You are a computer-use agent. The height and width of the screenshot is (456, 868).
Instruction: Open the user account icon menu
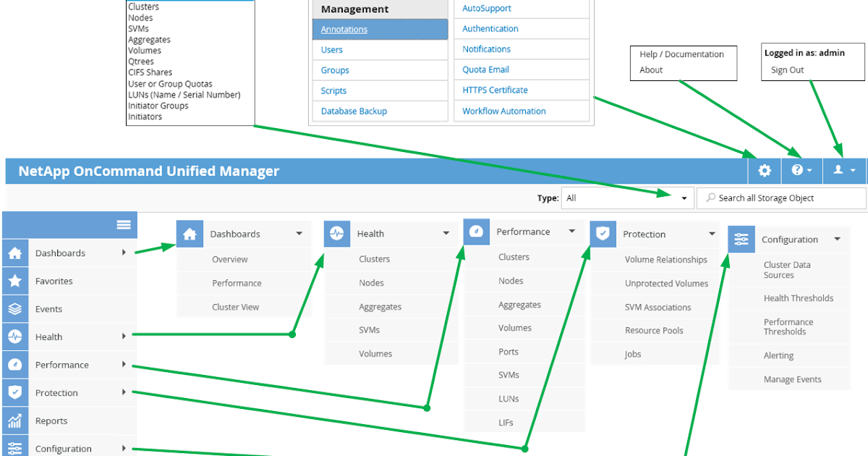(x=839, y=170)
